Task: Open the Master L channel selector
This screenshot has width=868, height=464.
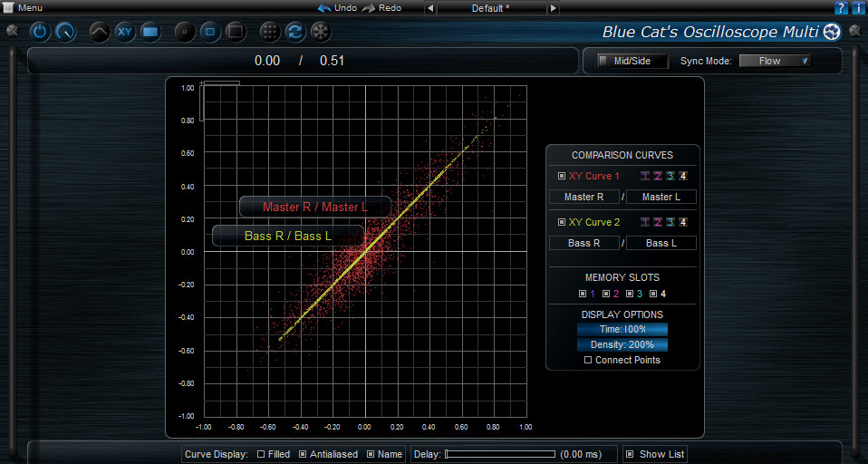Action: click(x=661, y=197)
